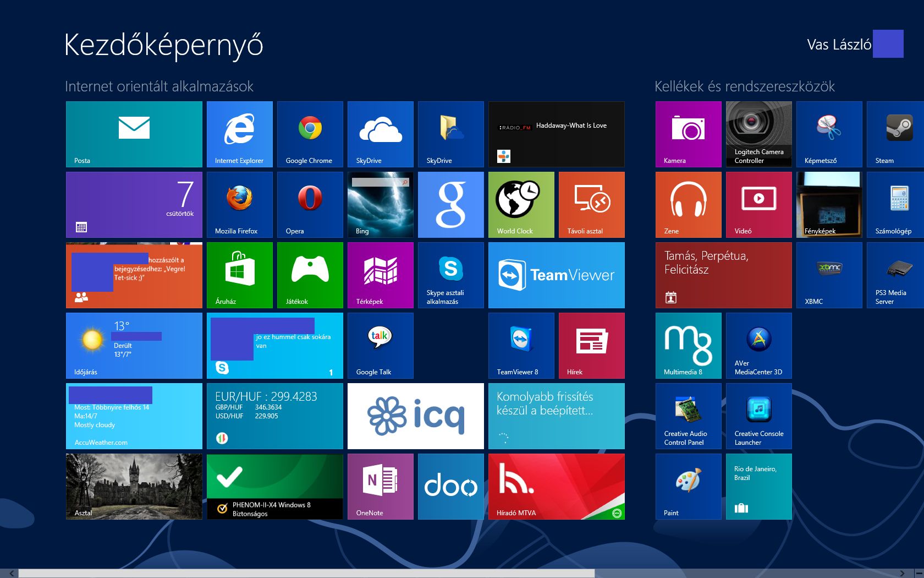Open Képmetsző snipping tool tile

pos(829,134)
